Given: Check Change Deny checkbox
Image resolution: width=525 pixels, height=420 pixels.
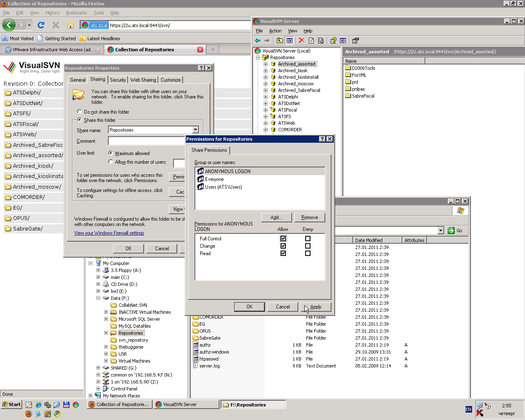Looking at the screenshot, I should point(308,246).
